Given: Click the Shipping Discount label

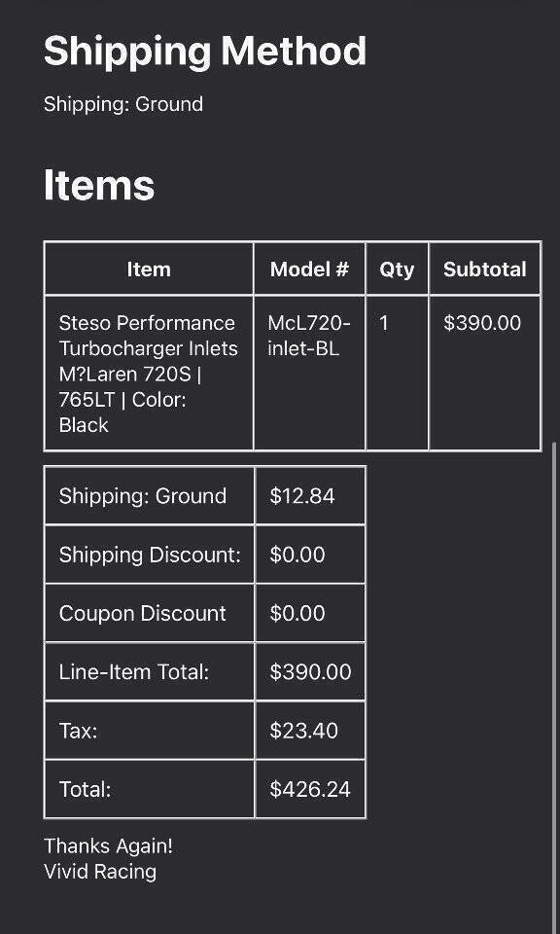Looking at the screenshot, I should [x=150, y=556].
